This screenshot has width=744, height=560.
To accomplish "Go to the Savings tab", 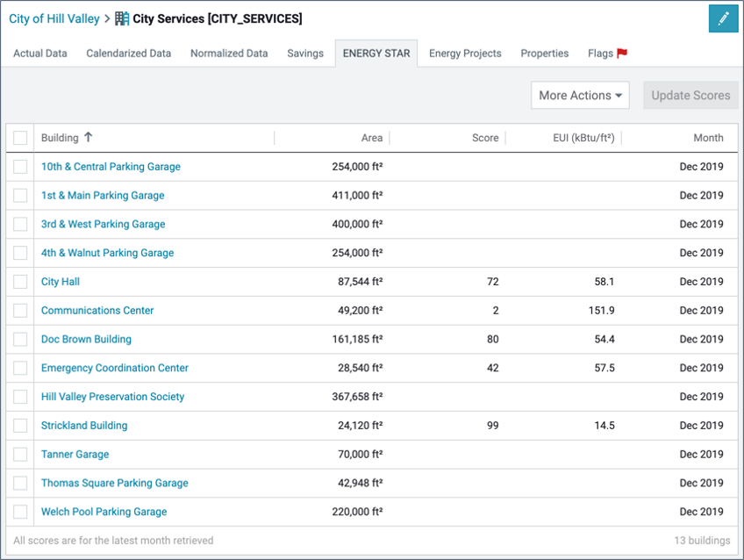I will pos(305,54).
